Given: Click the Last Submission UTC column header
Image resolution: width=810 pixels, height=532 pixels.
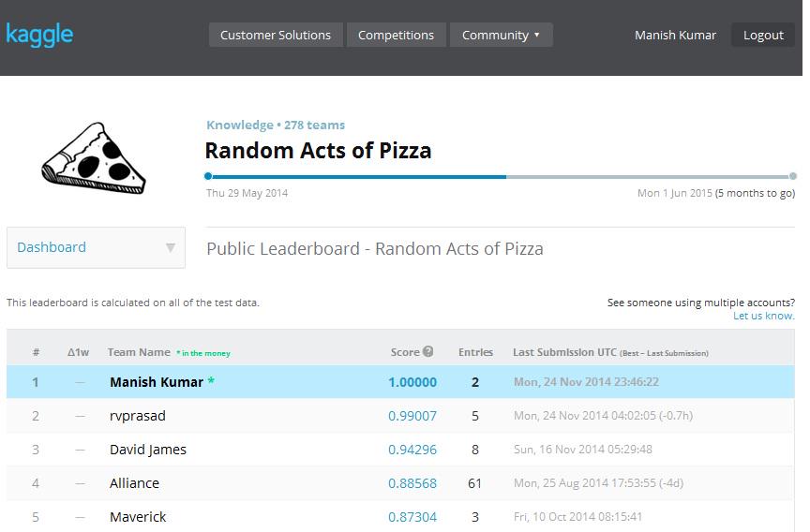Looking at the screenshot, I should [x=564, y=352].
